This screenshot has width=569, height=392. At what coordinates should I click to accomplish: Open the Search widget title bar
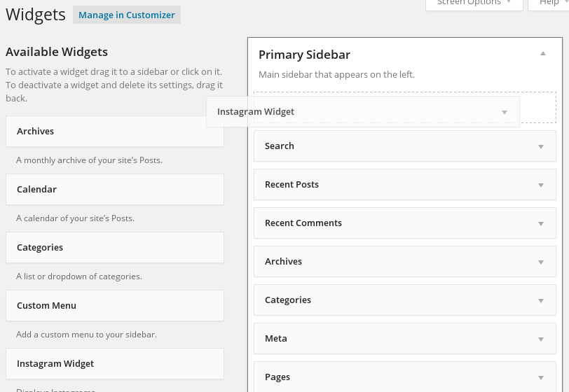(x=404, y=146)
